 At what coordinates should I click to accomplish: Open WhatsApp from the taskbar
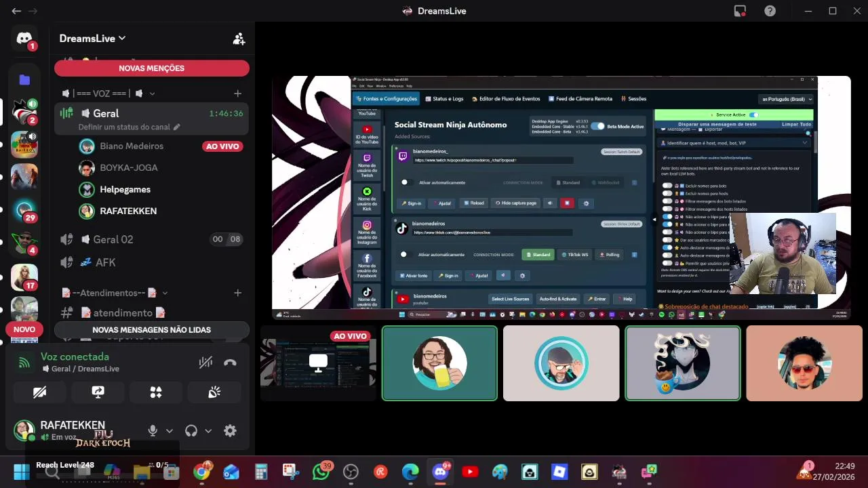[321, 472]
